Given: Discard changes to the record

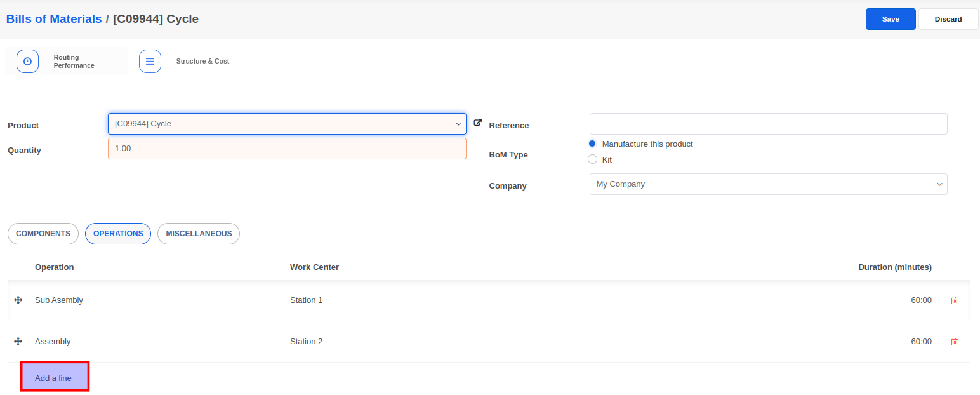Looking at the screenshot, I should 948,19.
